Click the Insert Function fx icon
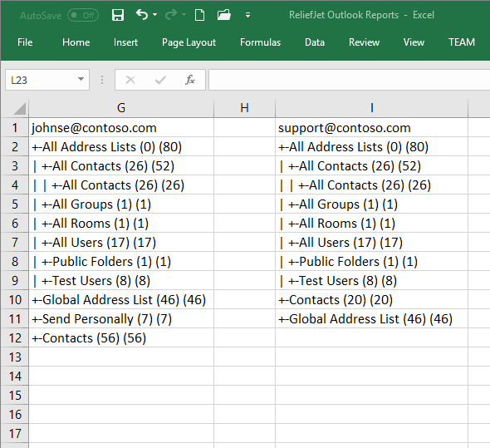The width and height of the screenshot is (490, 448). click(x=190, y=80)
